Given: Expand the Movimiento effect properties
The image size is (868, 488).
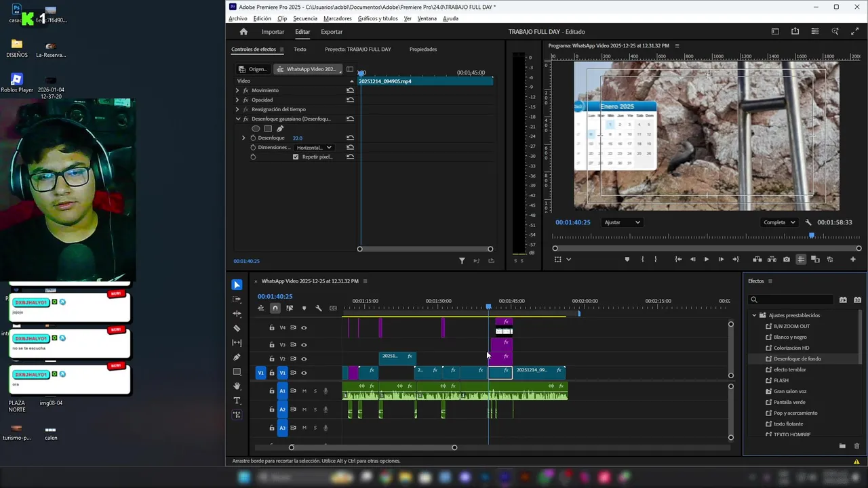Looking at the screenshot, I should [237, 90].
